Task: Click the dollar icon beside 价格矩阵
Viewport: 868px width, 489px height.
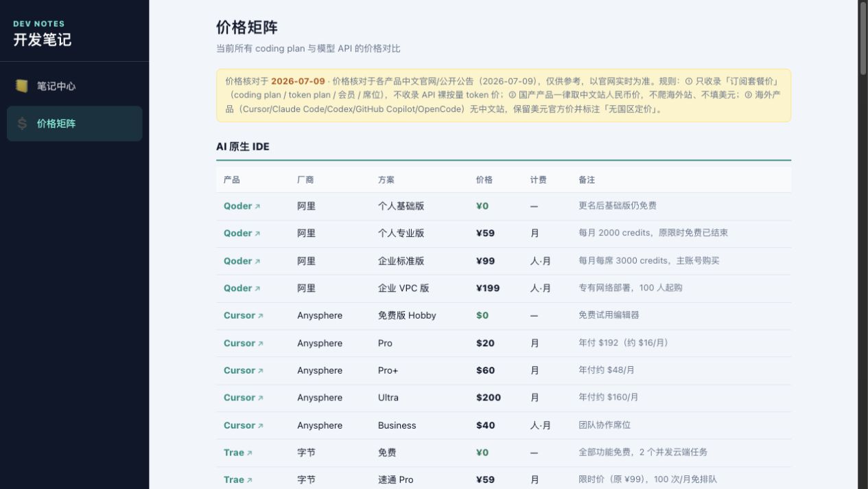Action: (22, 124)
